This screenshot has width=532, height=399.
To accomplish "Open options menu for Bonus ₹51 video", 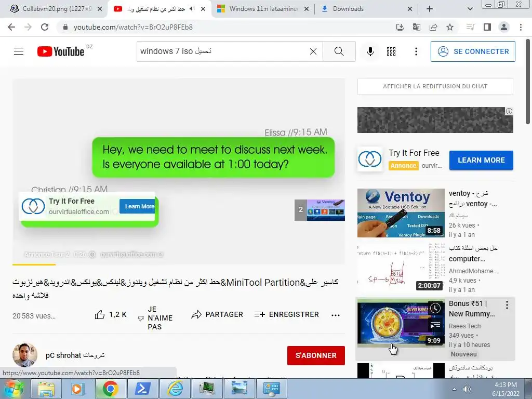I will point(507,304).
